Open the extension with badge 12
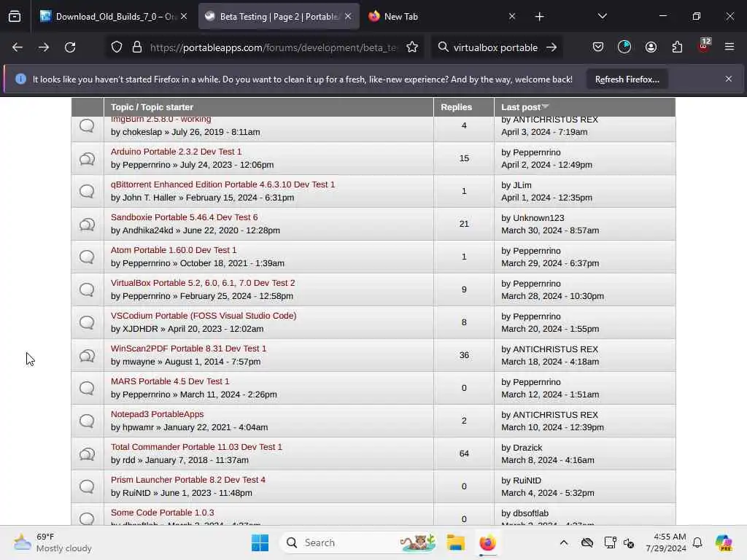 (x=704, y=46)
